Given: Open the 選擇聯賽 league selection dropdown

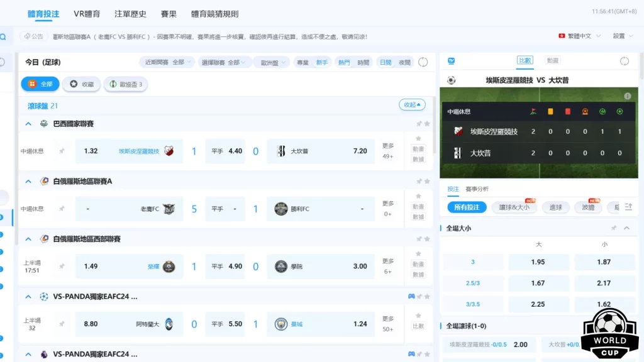Looking at the screenshot, I should pyautogui.click(x=221, y=63).
